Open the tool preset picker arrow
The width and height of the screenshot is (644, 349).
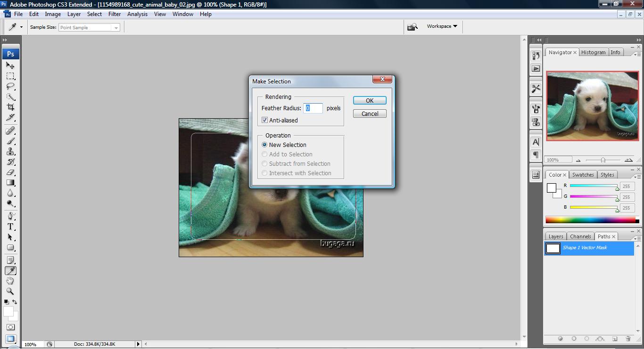(x=21, y=27)
